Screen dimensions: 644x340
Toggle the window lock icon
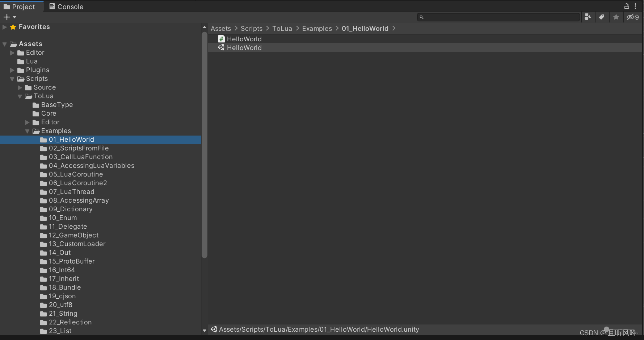click(x=627, y=6)
